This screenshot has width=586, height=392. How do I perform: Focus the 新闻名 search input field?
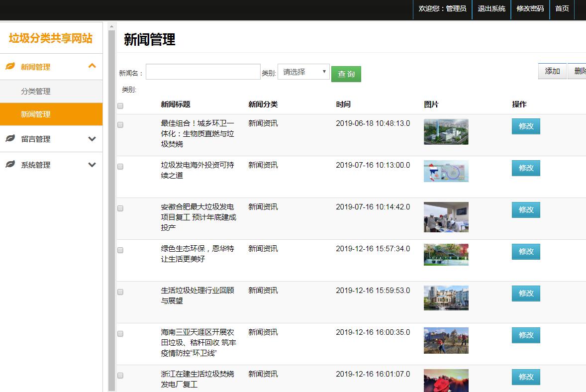pos(203,72)
